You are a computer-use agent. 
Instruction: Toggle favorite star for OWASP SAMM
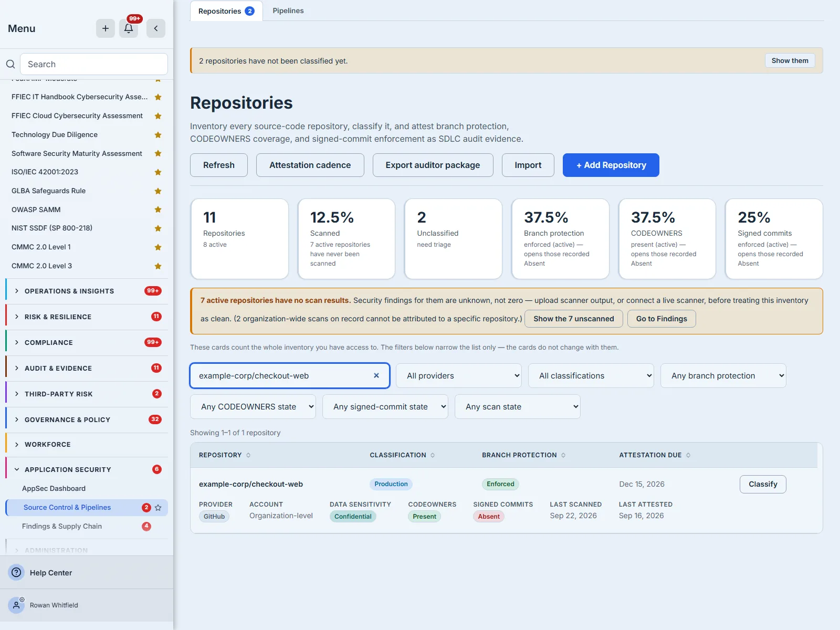click(x=158, y=209)
